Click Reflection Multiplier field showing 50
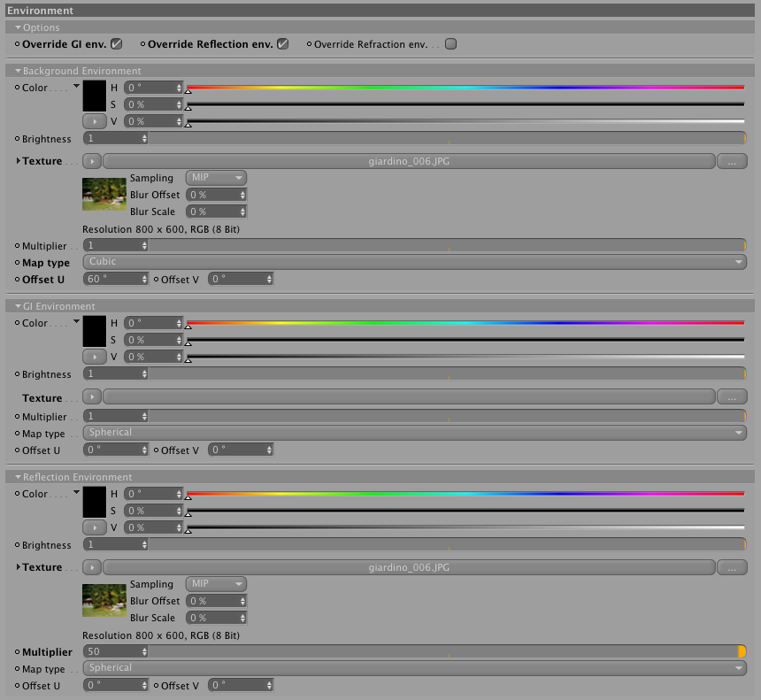The height and width of the screenshot is (700, 761). tap(116, 651)
